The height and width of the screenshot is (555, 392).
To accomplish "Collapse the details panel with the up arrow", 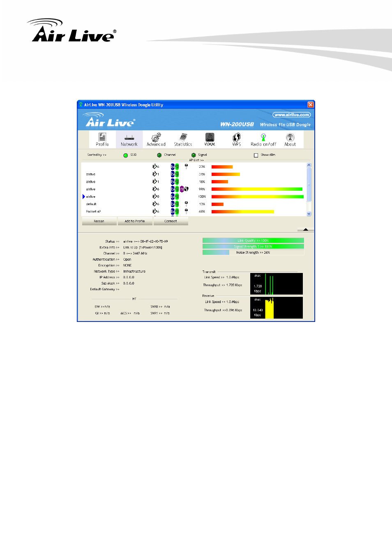I will tap(305, 229).
